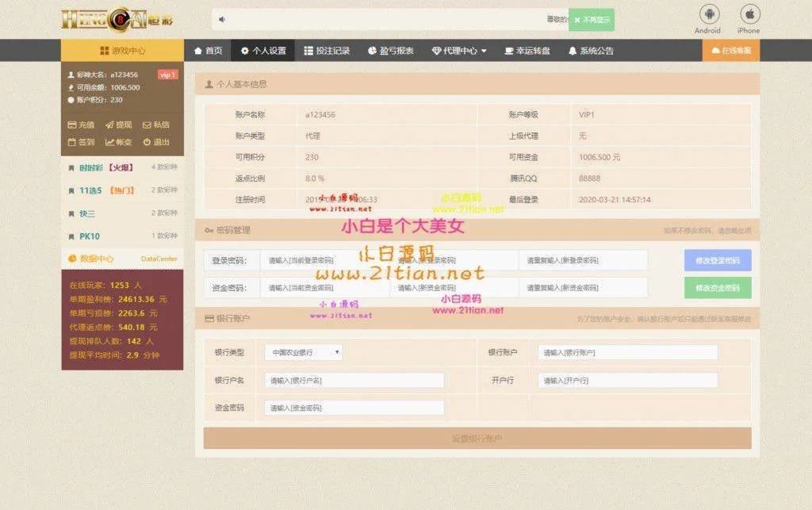Click 签到 daily check-in
Viewport: 812px width, 510px height.
(82, 142)
